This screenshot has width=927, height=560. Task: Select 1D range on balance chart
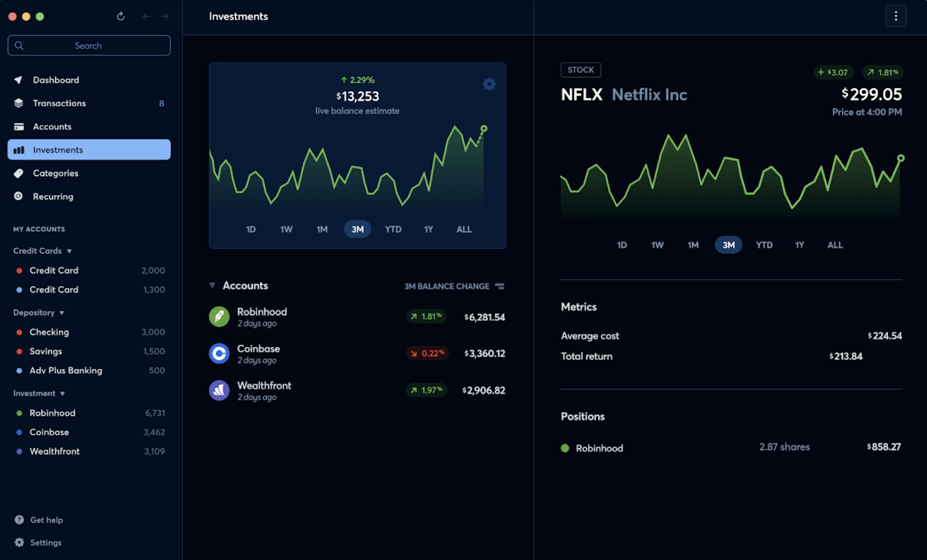pos(251,229)
